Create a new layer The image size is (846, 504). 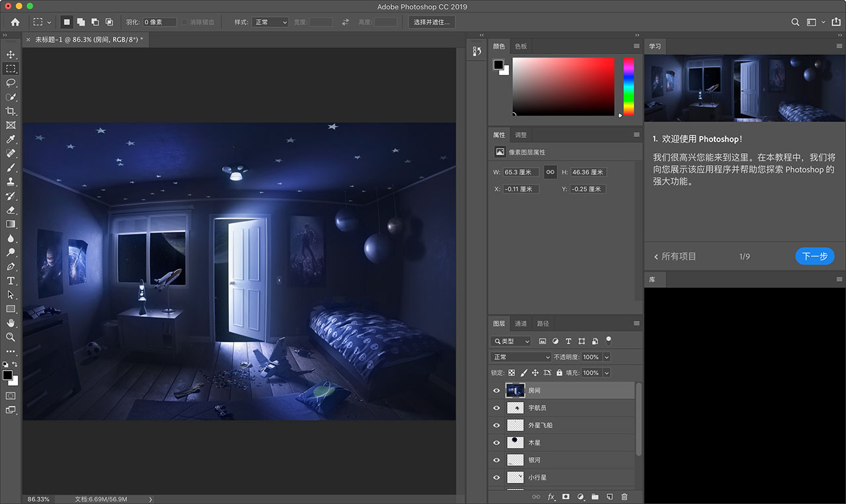coord(609,497)
